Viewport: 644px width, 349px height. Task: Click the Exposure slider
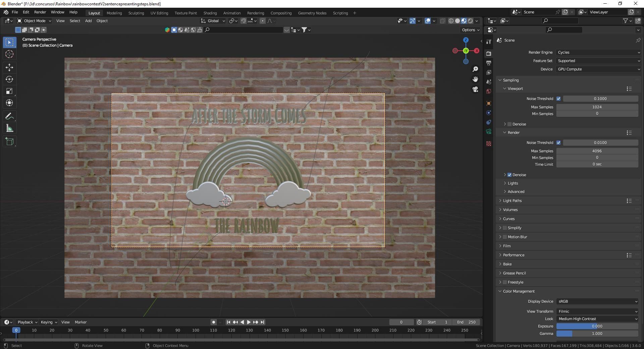click(597, 326)
